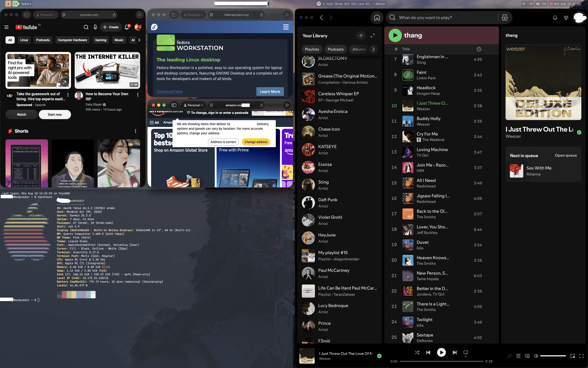Open Spotify miniplayer

573,356
